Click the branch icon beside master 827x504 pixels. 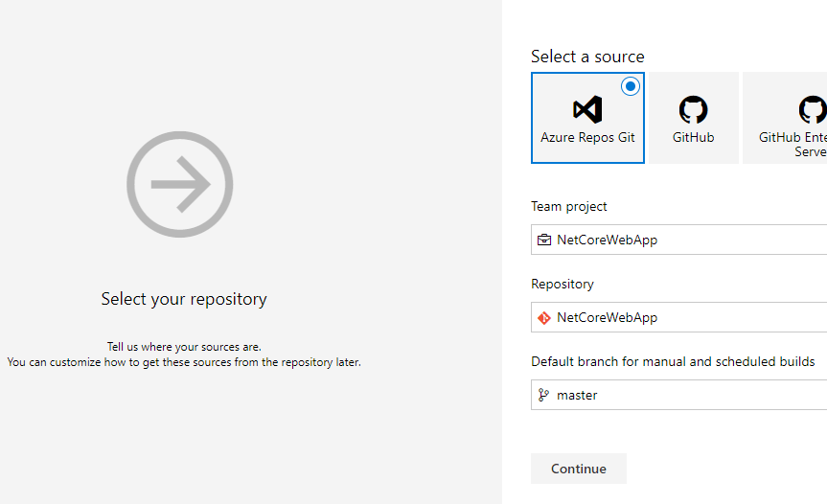544,395
